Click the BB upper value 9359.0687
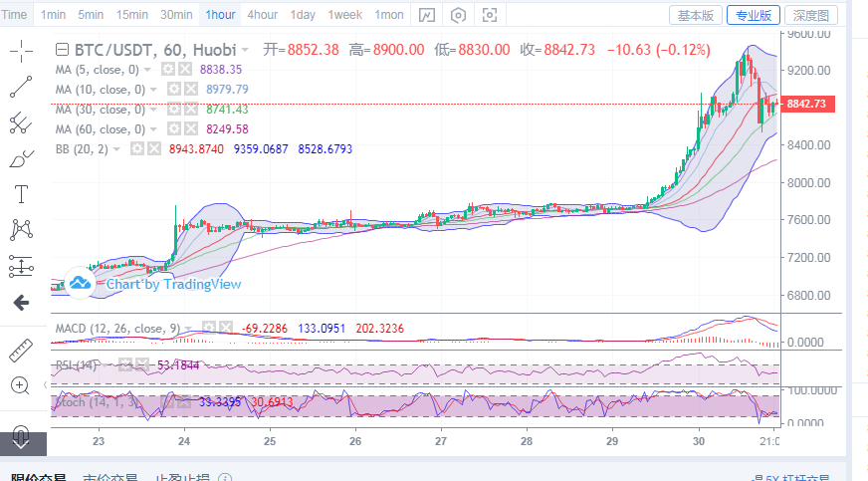Screen dimensions: 868x481 261,149
